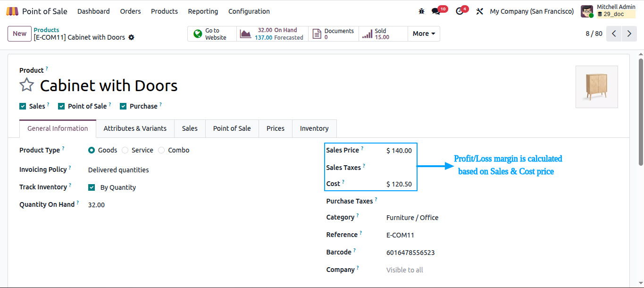This screenshot has height=288, width=644.
Task: Click the On Hand Forecasted stat button
Action: 272,34
